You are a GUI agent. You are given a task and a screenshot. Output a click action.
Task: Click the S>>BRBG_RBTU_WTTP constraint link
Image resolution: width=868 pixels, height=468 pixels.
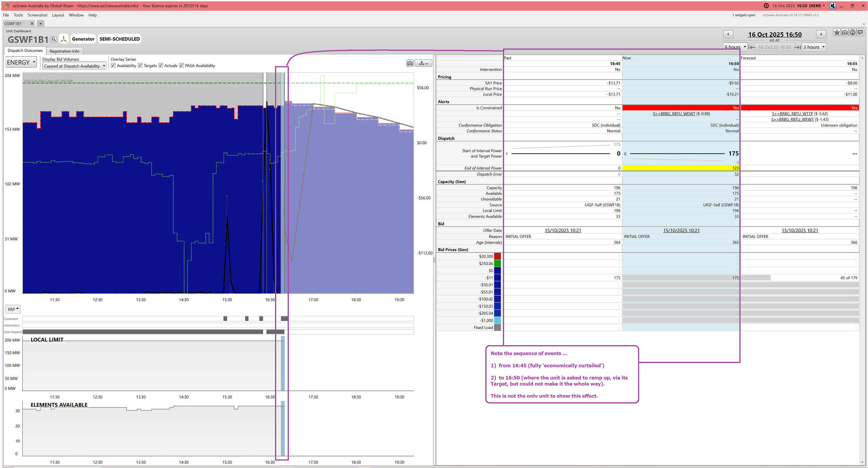pos(792,114)
